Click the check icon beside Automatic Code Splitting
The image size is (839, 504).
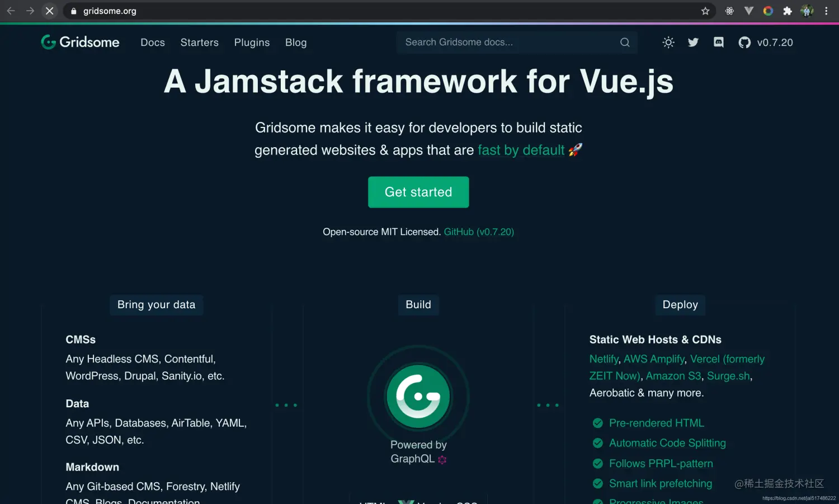(598, 443)
